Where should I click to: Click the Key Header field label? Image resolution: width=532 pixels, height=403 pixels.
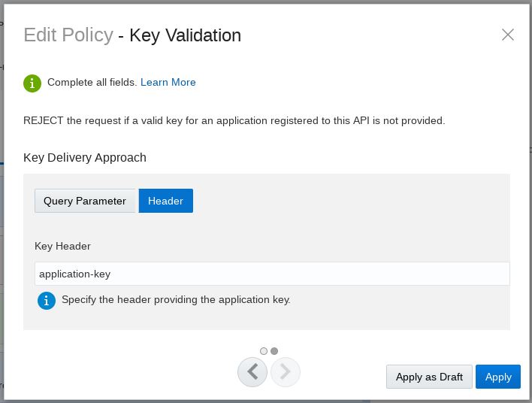coord(62,246)
